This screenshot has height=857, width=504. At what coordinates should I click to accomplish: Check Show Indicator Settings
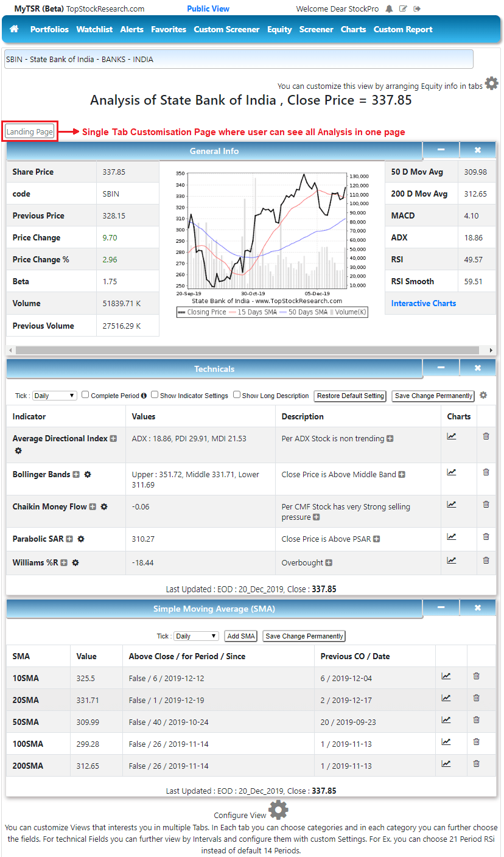click(155, 395)
